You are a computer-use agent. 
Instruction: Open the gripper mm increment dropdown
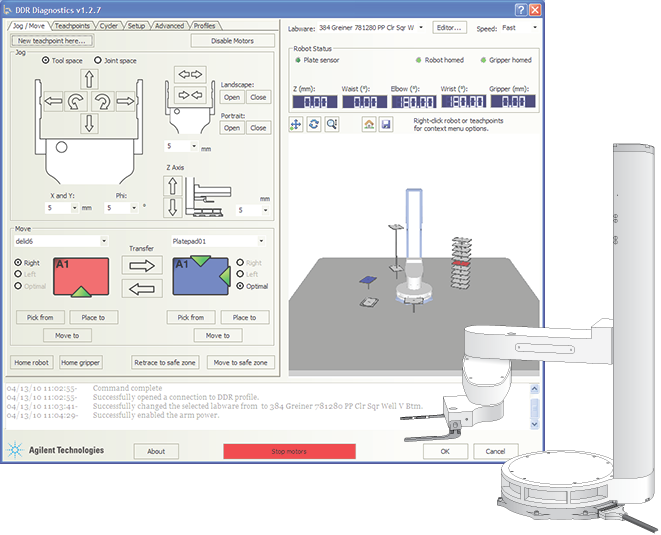pyautogui.click(x=194, y=146)
